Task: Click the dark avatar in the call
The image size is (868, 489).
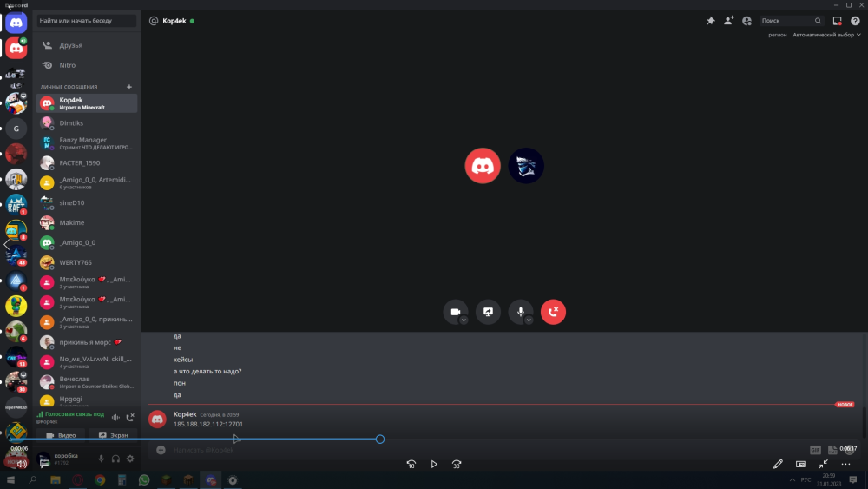Action: click(526, 166)
